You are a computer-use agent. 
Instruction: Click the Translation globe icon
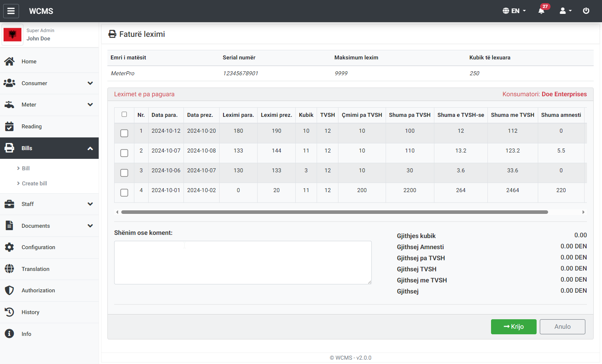coord(10,269)
